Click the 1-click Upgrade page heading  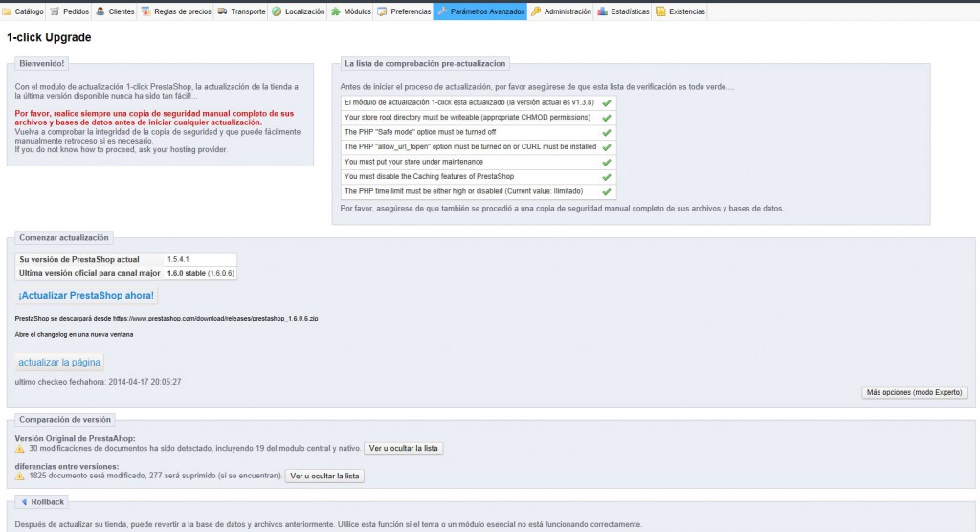tap(49, 37)
